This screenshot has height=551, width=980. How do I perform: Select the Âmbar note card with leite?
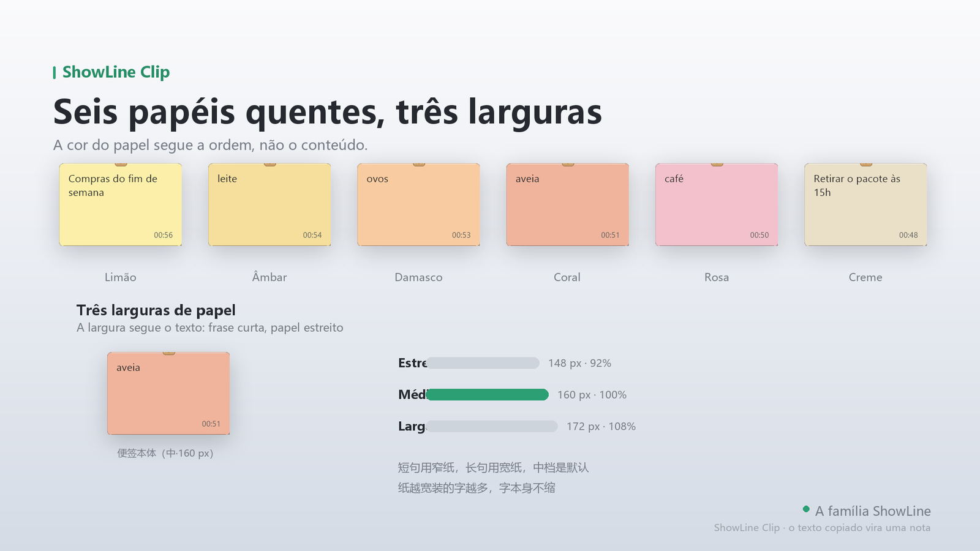(269, 204)
